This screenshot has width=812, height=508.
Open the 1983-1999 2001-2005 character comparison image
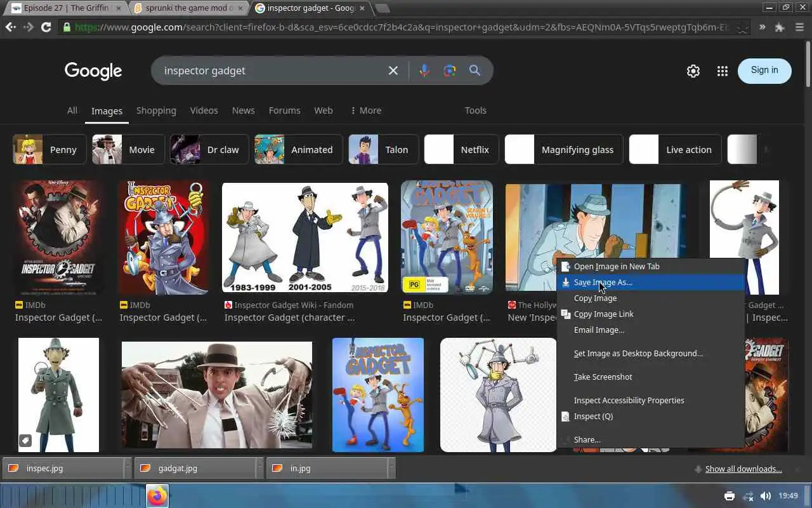[x=305, y=237]
